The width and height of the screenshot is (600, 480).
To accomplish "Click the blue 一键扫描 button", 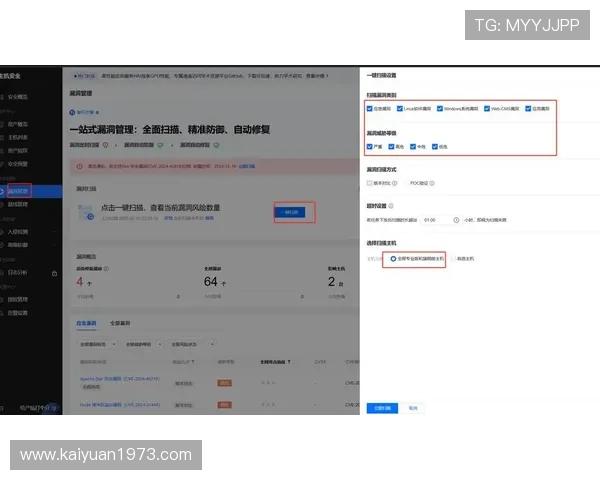I will [290, 212].
